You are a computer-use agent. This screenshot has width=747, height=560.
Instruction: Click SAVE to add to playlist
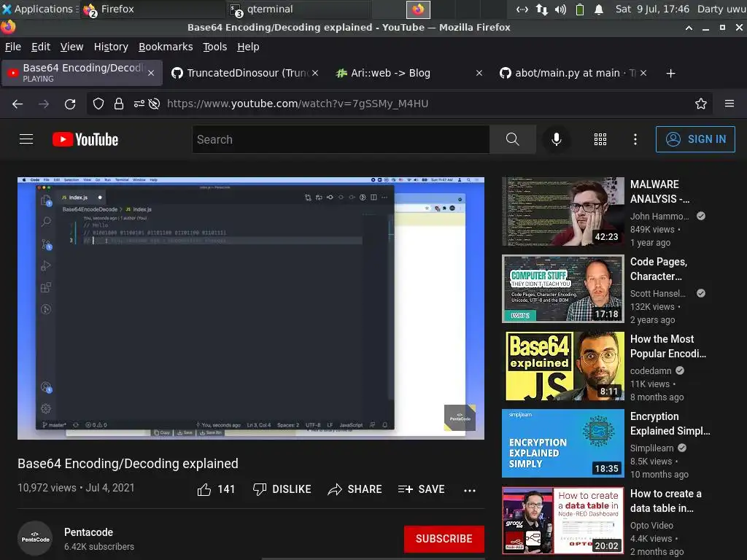point(421,489)
